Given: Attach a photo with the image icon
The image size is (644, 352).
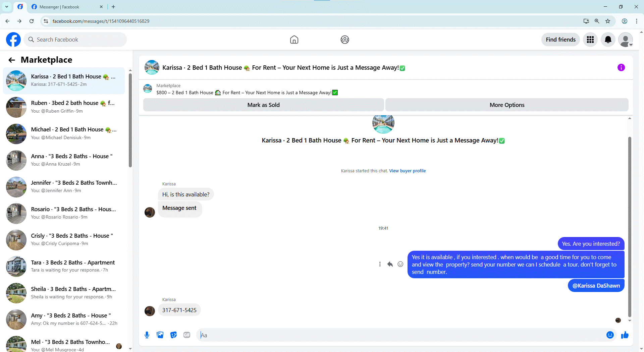Looking at the screenshot, I should pyautogui.click(x=160, y=335).
